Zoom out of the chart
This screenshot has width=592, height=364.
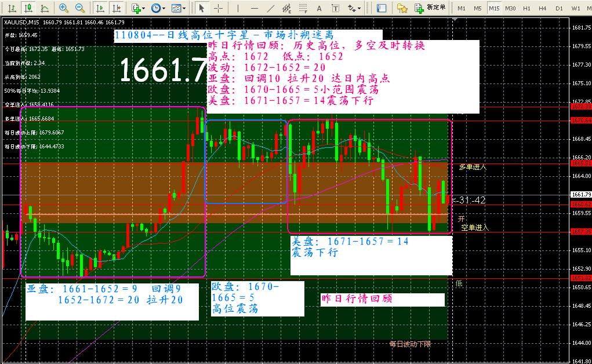80,8
